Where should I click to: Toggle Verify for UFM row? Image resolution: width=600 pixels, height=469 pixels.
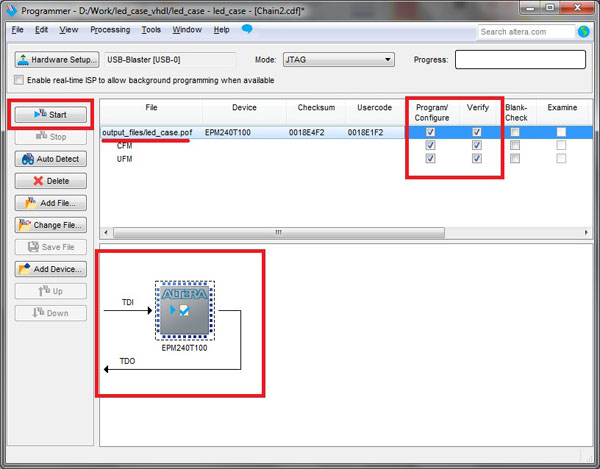pyautogui.click(x=477, y=158)
